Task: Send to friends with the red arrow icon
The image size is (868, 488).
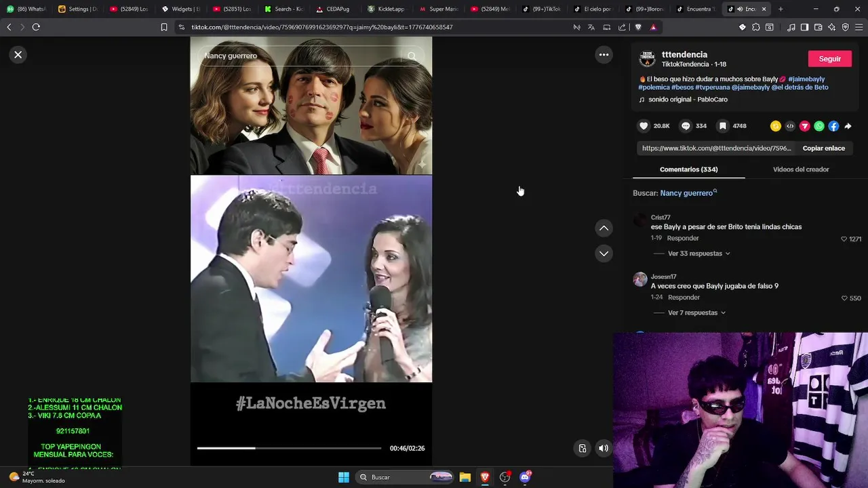Action: [805, 126]
